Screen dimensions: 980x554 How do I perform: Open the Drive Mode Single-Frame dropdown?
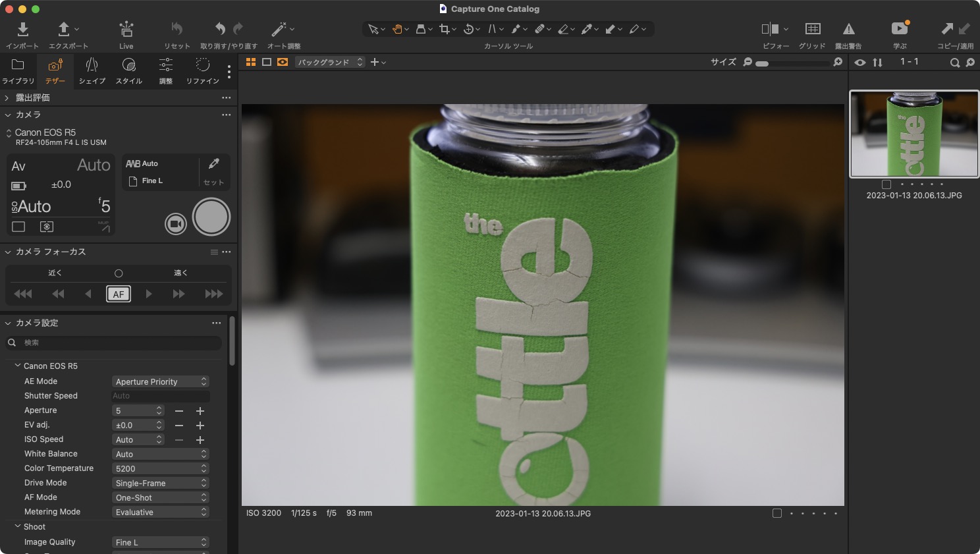[x=161, y=483]
